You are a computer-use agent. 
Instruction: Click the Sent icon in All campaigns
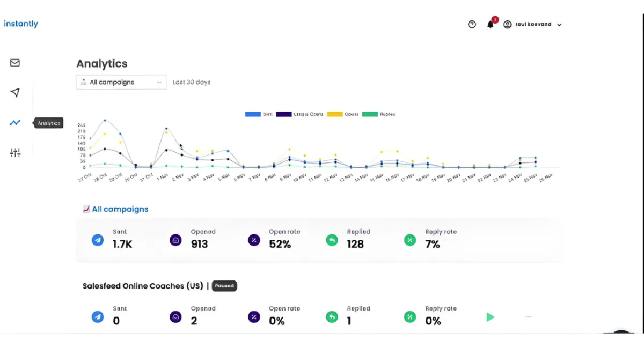click(x=98, y=240)
